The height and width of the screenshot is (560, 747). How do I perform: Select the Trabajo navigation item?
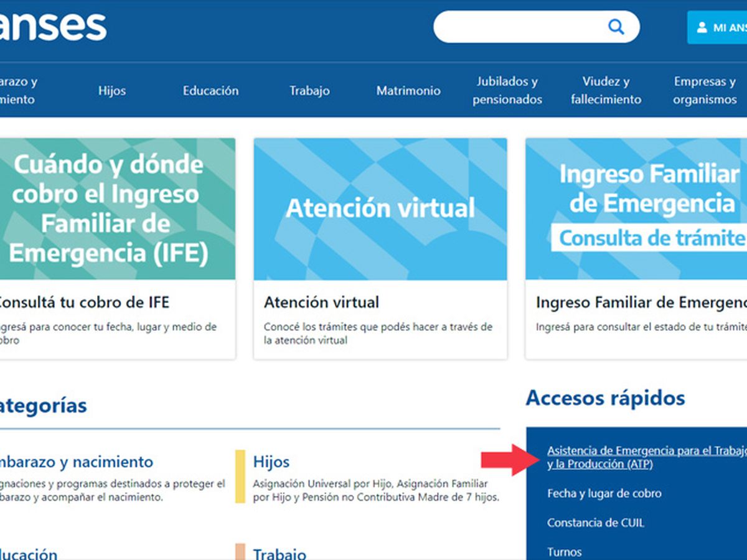click(x=309, y=91)
